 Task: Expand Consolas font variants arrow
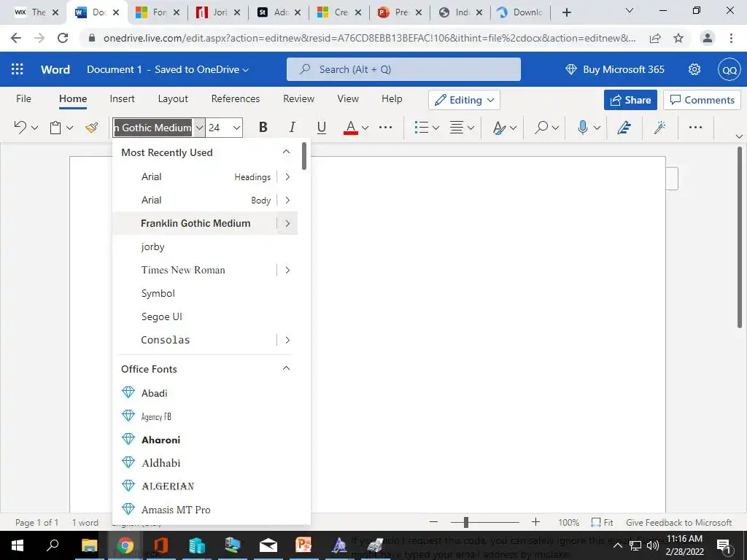click(287, 340)
